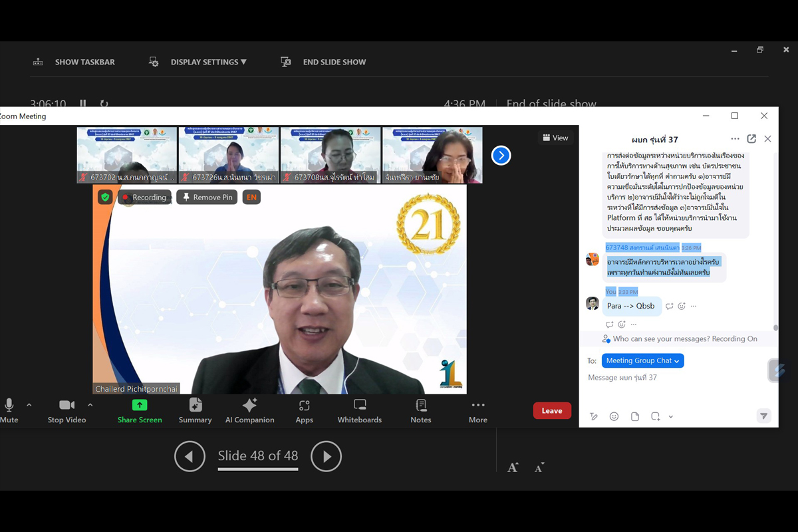The width and height of the screenshot is (798, 532).
Task: Click Remove Pin on the video
Action: click(x=207, y=198)
